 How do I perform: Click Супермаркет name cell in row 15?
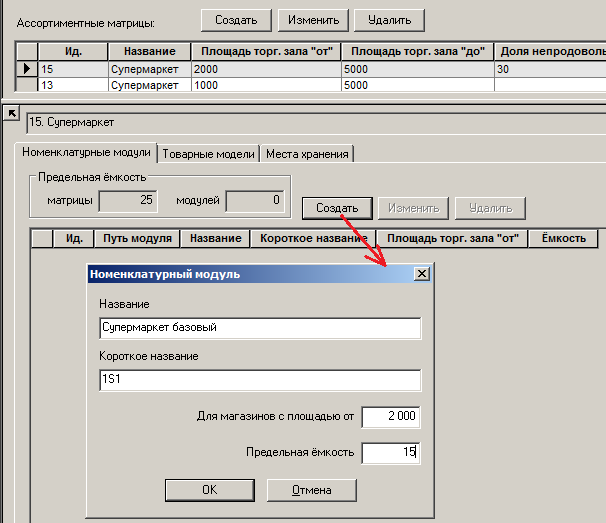point(150,69)
